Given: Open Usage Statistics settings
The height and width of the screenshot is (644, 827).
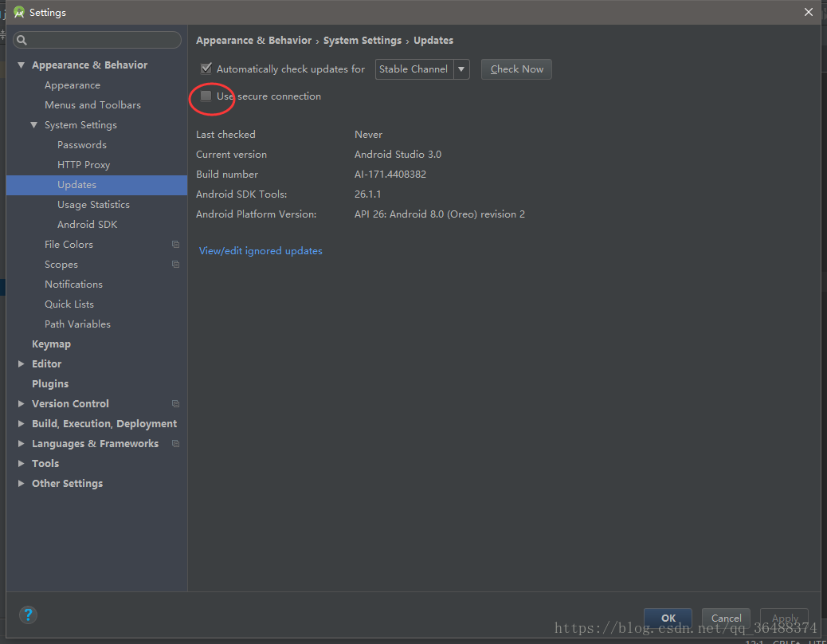Looking at the screenshot, I should click(x=93, y=205).
